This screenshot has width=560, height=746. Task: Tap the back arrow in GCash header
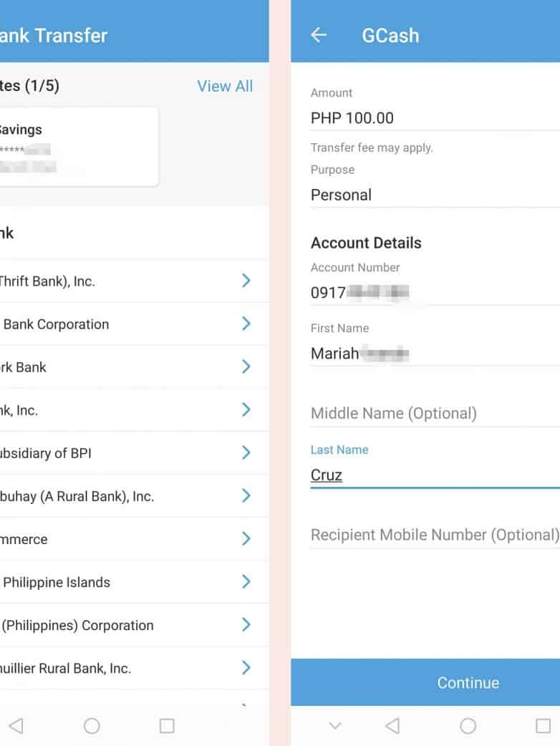[x=319, y=35]
